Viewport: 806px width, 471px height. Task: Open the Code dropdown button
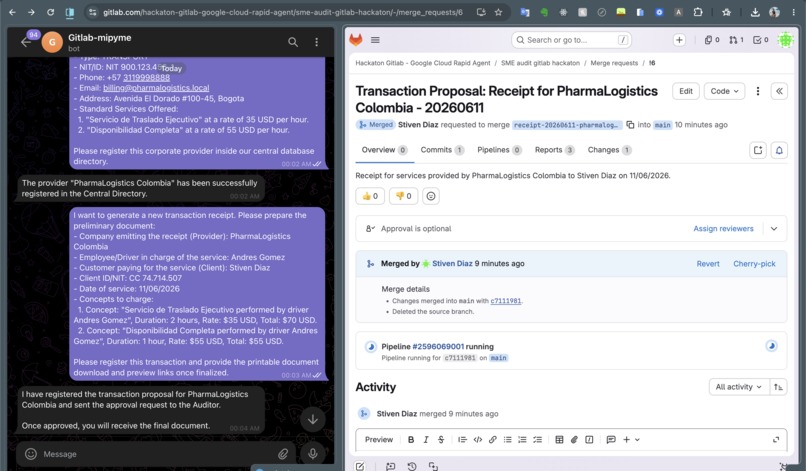click(724, 91)
